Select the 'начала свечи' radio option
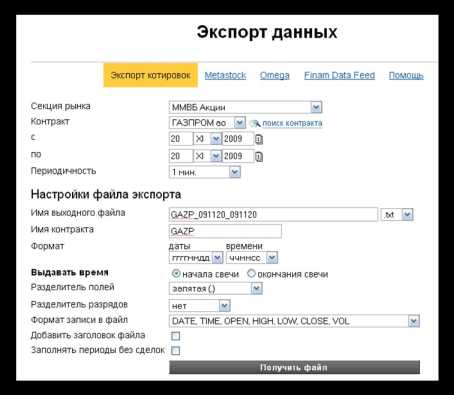 tap(176, 274)
